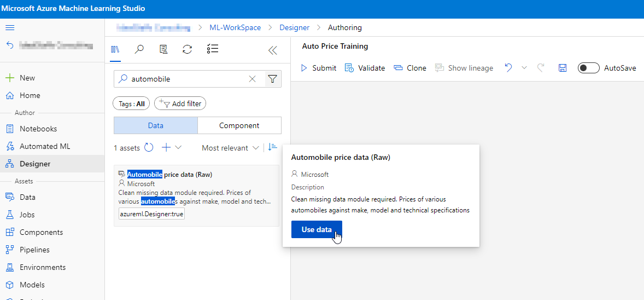Click the automobile search input field
644x300 pixels.
(x=186, y=79)
